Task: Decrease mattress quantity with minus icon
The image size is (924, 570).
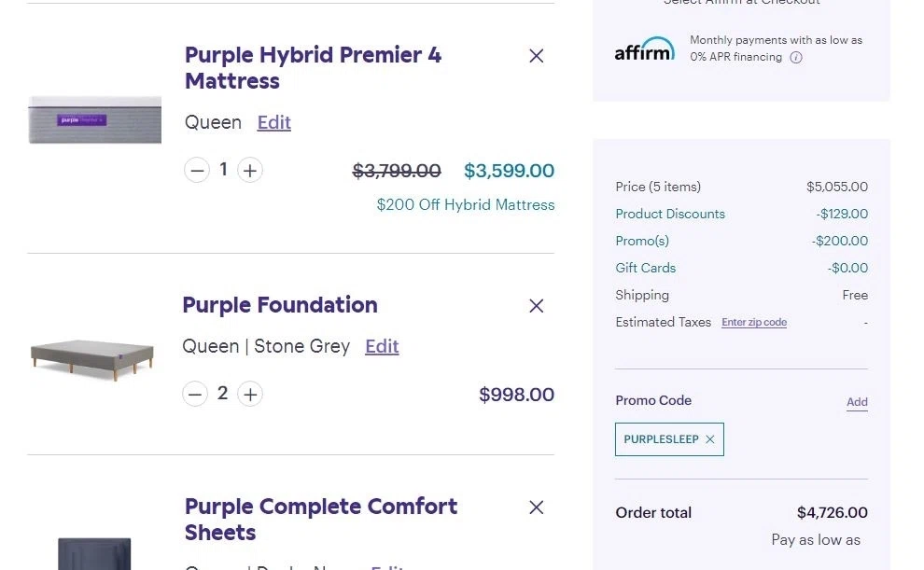Action: click(196, 170)
